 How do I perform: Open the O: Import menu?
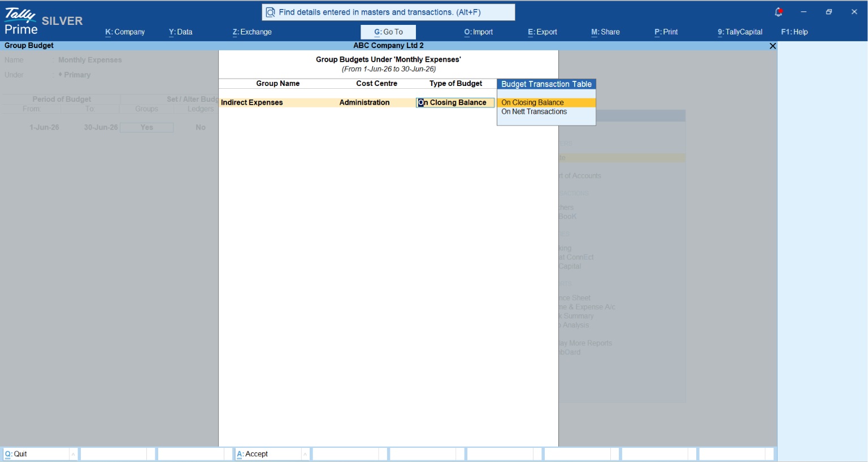pos(479,32)
